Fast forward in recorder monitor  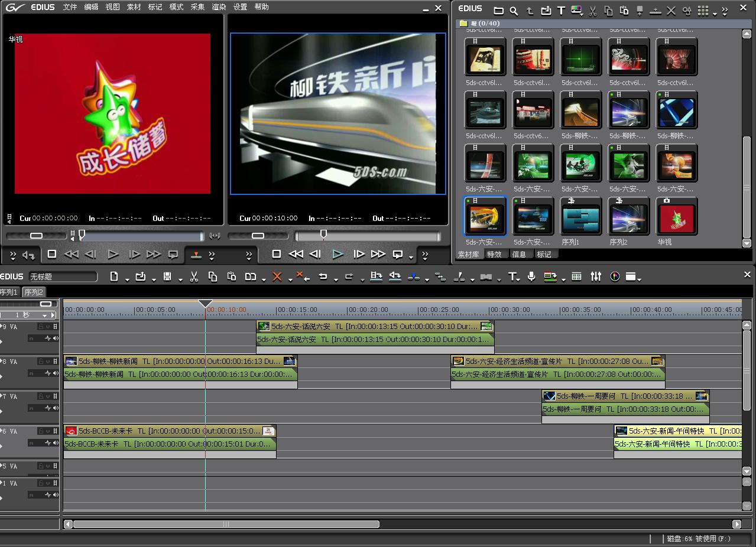(x=378, y=254)
